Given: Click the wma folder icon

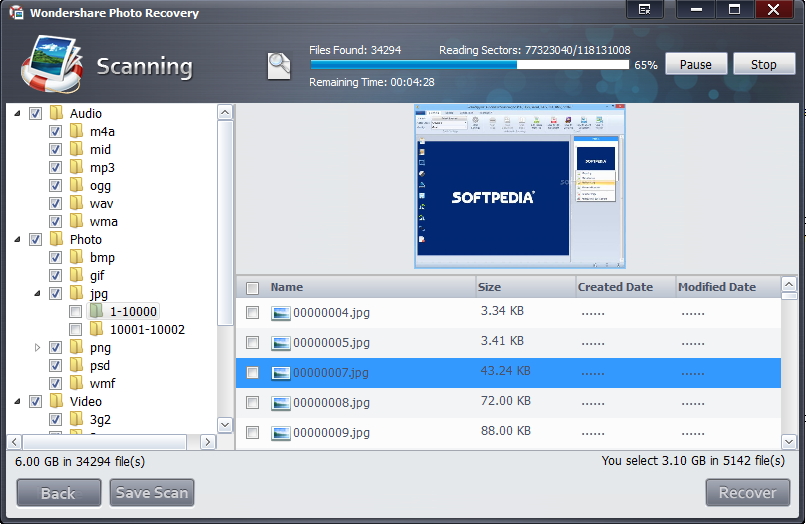Looking at the screenshot, I should coord(77,221).
